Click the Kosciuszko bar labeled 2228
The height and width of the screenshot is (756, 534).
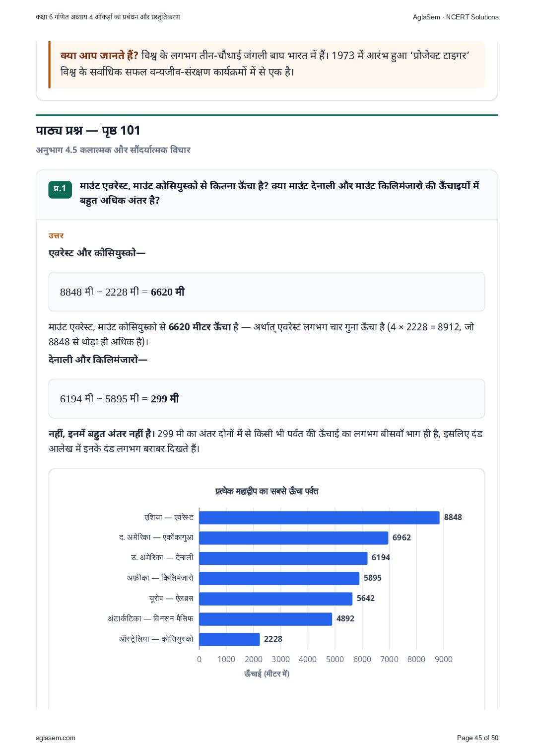[229, 640]
